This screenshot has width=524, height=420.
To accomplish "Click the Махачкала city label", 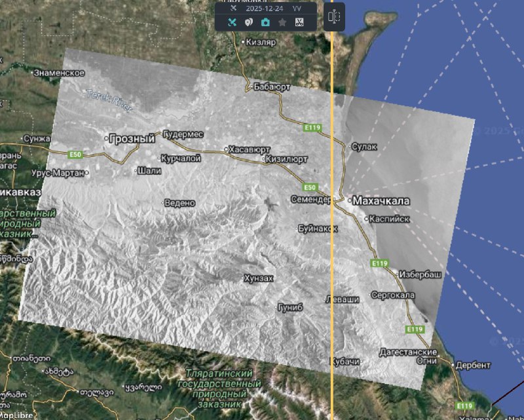I will click(x=381, y=201).
